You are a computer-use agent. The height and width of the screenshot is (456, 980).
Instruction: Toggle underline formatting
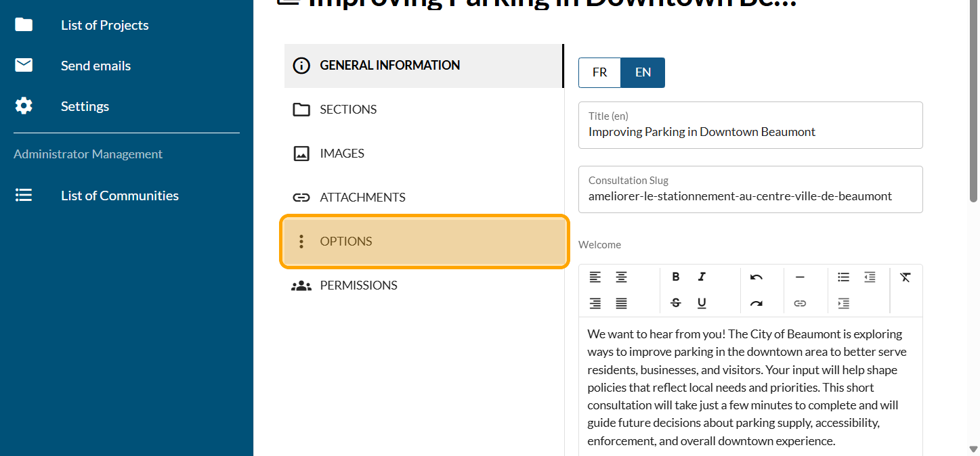702,304
